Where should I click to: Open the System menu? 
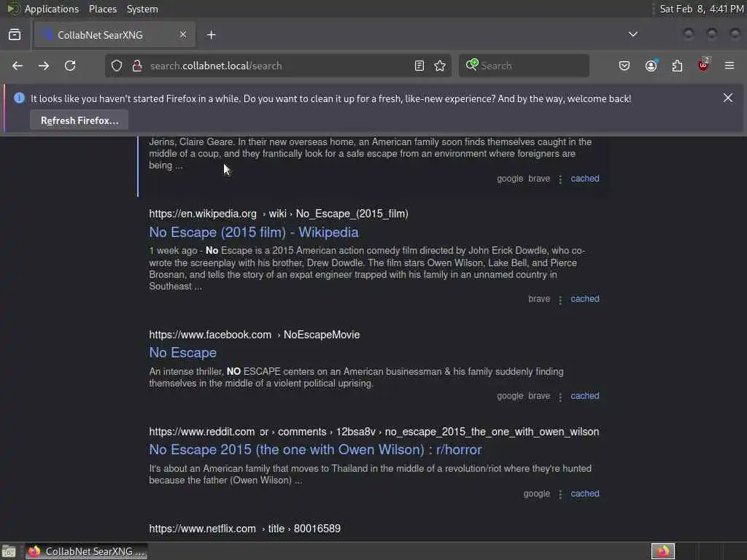click(x=142, y=9)
